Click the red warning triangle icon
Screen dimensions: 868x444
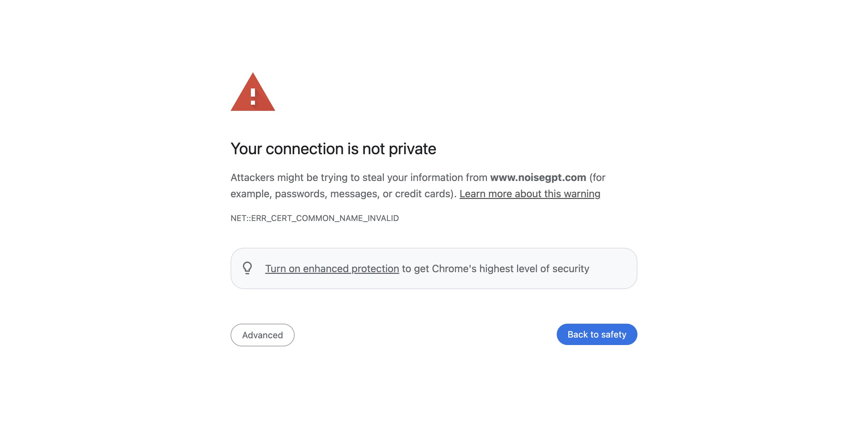253,92
